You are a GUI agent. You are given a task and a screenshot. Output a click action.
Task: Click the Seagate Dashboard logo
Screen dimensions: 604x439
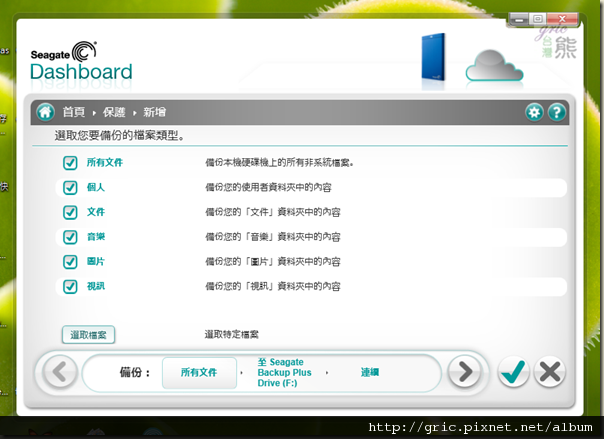pos(81,62)
